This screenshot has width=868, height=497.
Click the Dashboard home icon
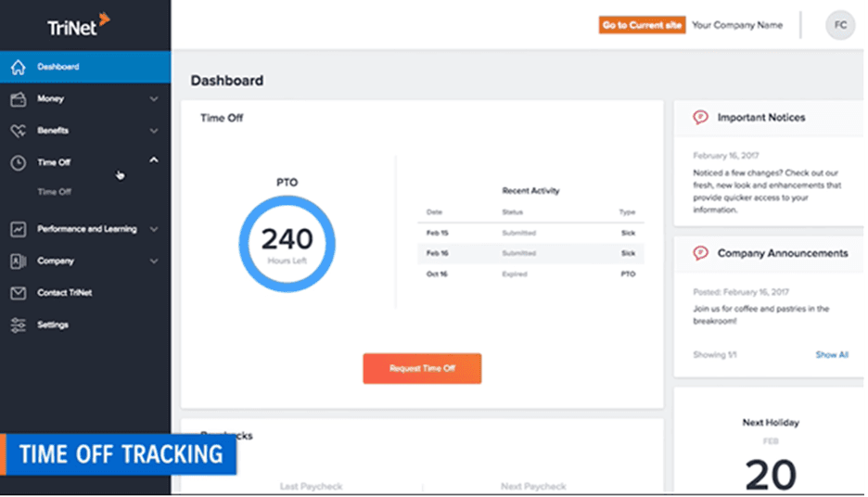(18, 67)
